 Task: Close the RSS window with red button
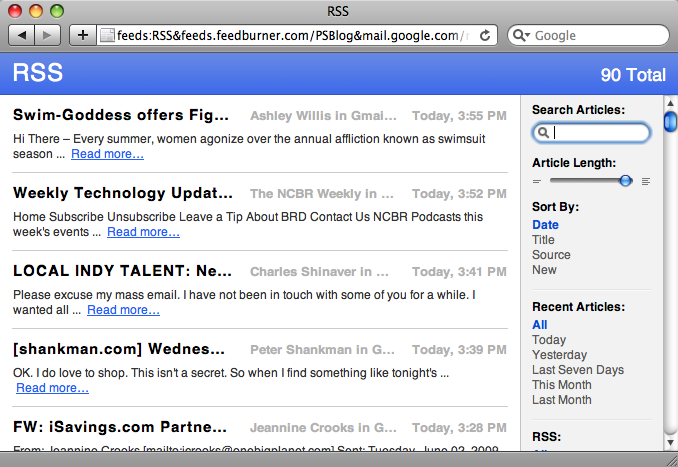pyautogui.click(x=15, y=11)
